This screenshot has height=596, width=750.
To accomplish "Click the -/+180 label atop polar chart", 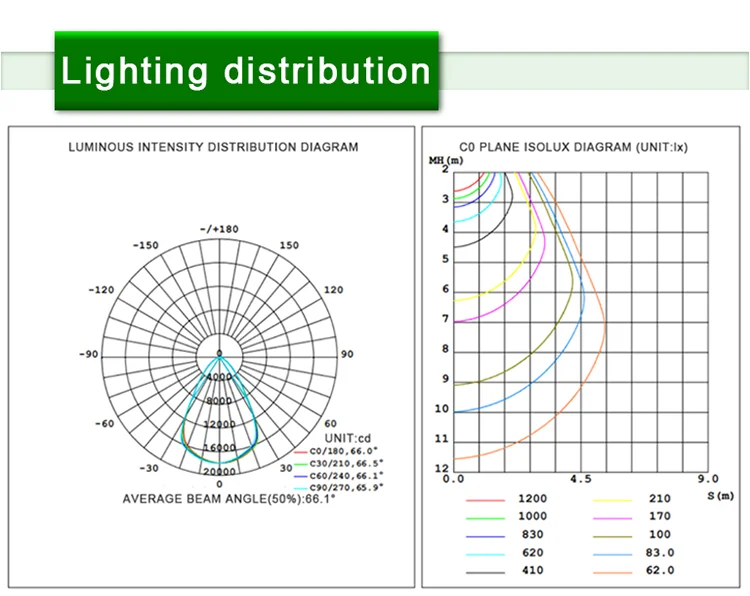I will (219, 229).
